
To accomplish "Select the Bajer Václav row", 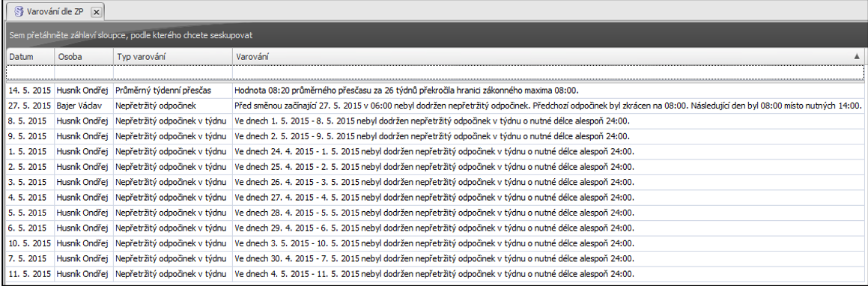I will (x=434, y=105).
